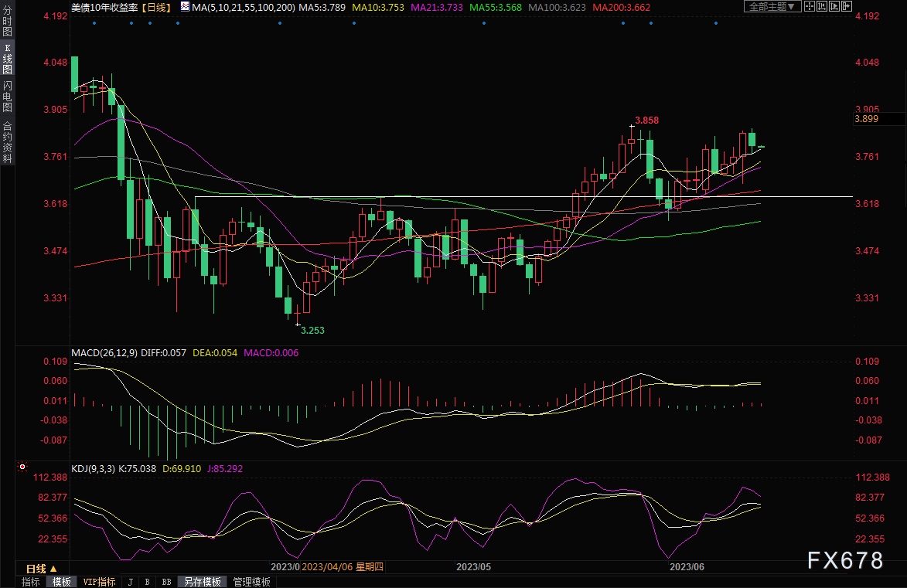Image resolution: width=907 pixels, height=588 pixels.
Task: Click the MA indicator chart icon
Action: pos(184,6)
